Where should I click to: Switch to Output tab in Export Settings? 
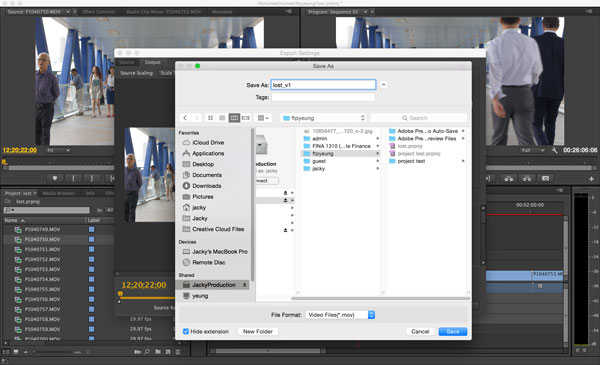[153, 62]
